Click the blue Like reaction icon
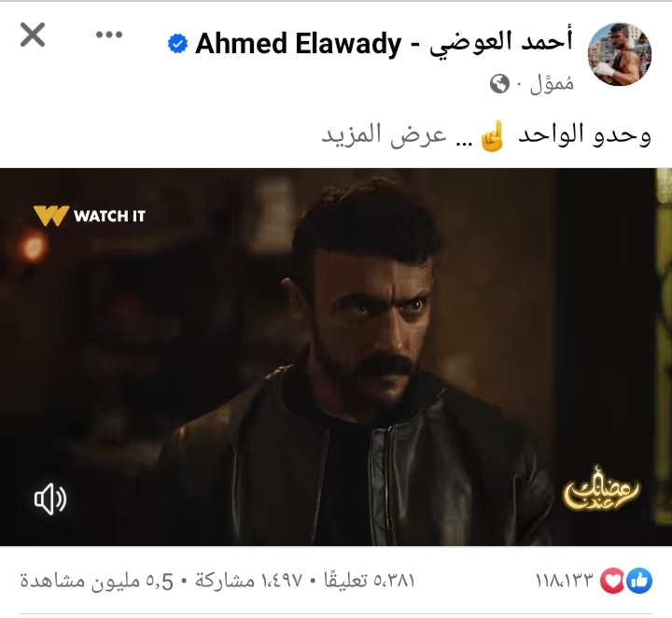Image resolution: width=672 pixels, height=618 pixels. [x=639, y=582]
